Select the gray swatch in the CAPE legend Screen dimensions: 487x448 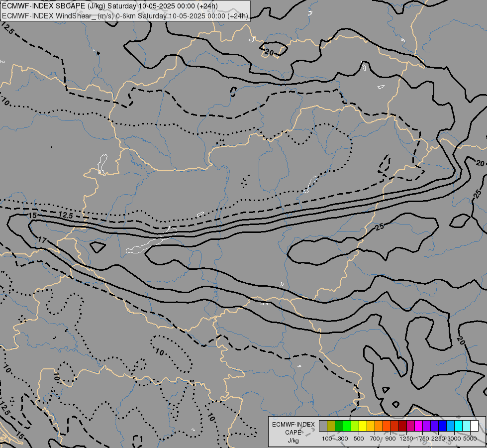(323, 426)
